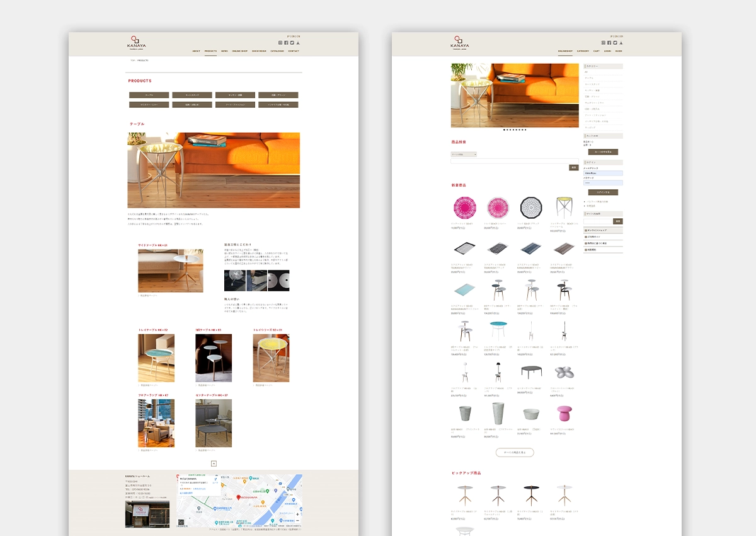Image resolution: width=756 pixels, height=536 pixels.
Task: Open CATEGORY in the shop navigation
Action: click(x=583, y=51)
